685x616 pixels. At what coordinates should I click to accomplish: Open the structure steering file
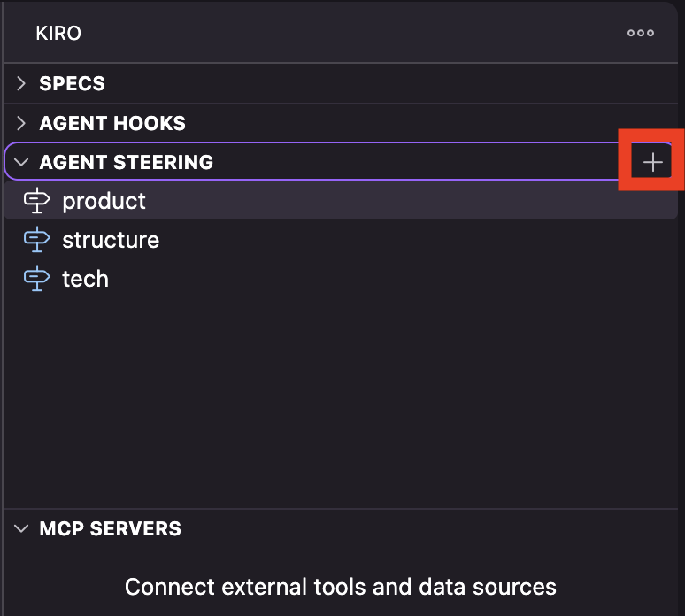[x=341, y=240]
